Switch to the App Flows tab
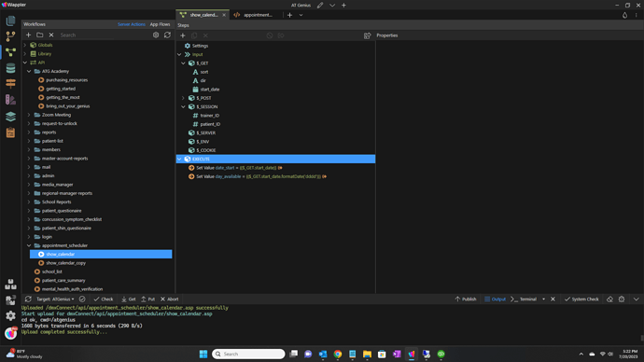This screenshot has width=644, height=362. (160, 24)
